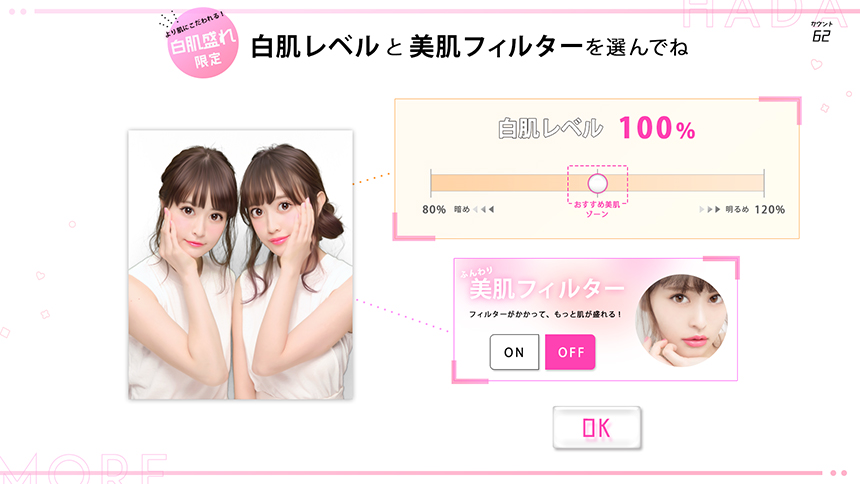The width and height of the screenshot is (860, 484).
Task: Click the page title 白肌レベルと美肌フィルター
Action: 417,46
